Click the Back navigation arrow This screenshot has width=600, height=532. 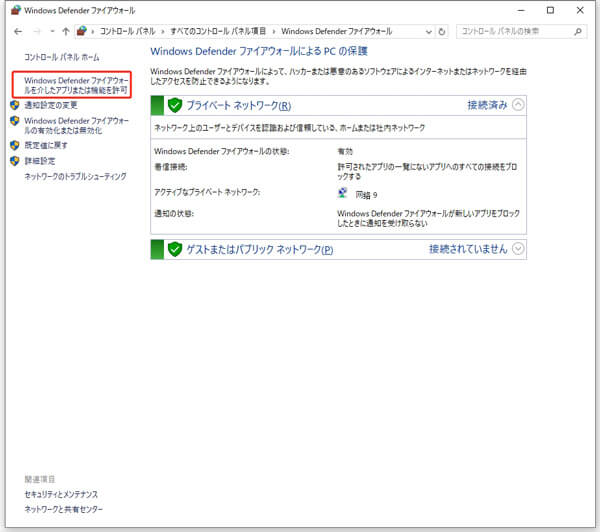click(x=18, y=31)
